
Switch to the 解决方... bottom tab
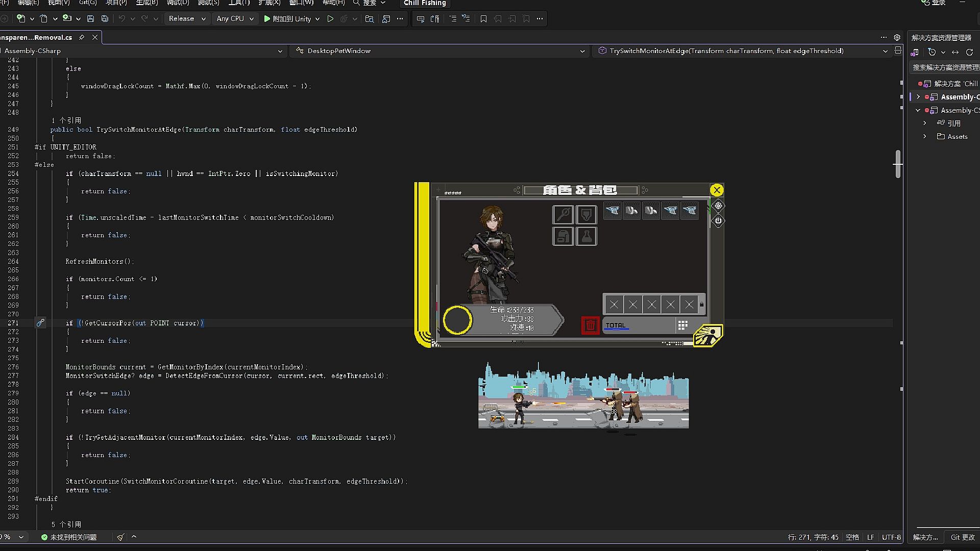tap(925, 537)
